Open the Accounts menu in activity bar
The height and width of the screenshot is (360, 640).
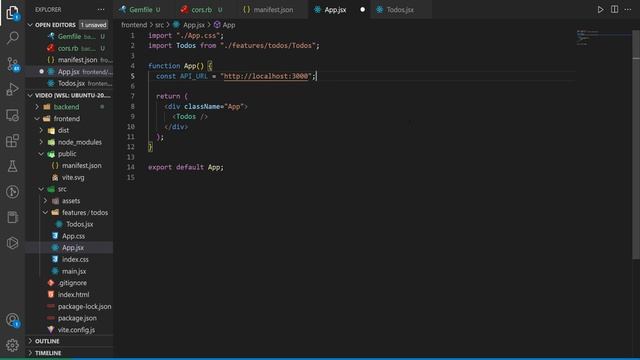pos(12,320)
